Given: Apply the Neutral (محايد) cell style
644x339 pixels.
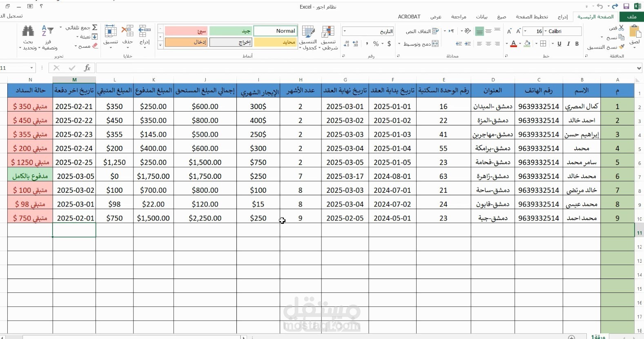Looking at the screenshot, I should click(x=275, y=42).
